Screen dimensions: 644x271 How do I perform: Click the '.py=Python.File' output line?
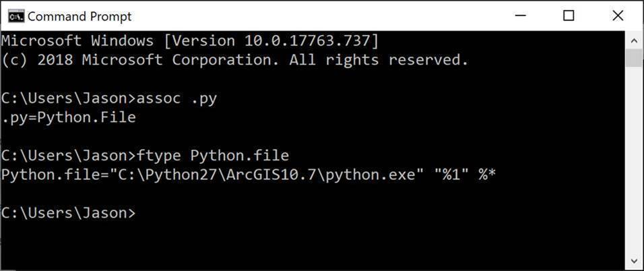[x=69, y=117]
